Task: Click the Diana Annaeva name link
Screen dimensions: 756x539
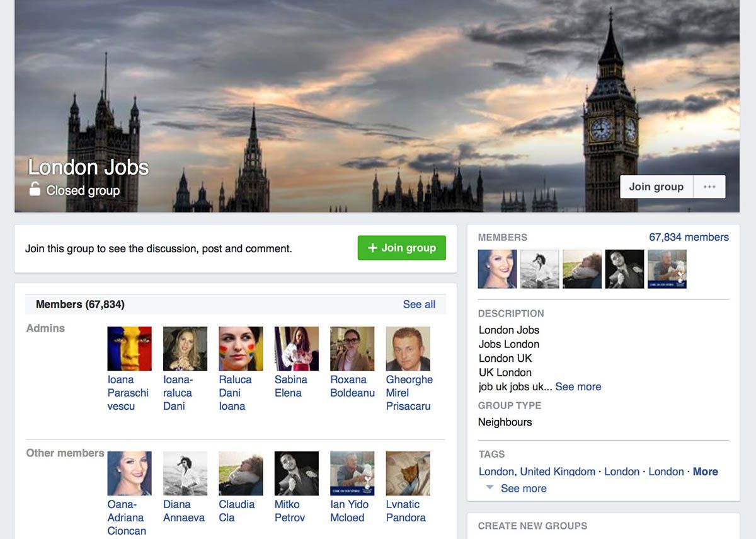Action: click(x=184, y=511)
